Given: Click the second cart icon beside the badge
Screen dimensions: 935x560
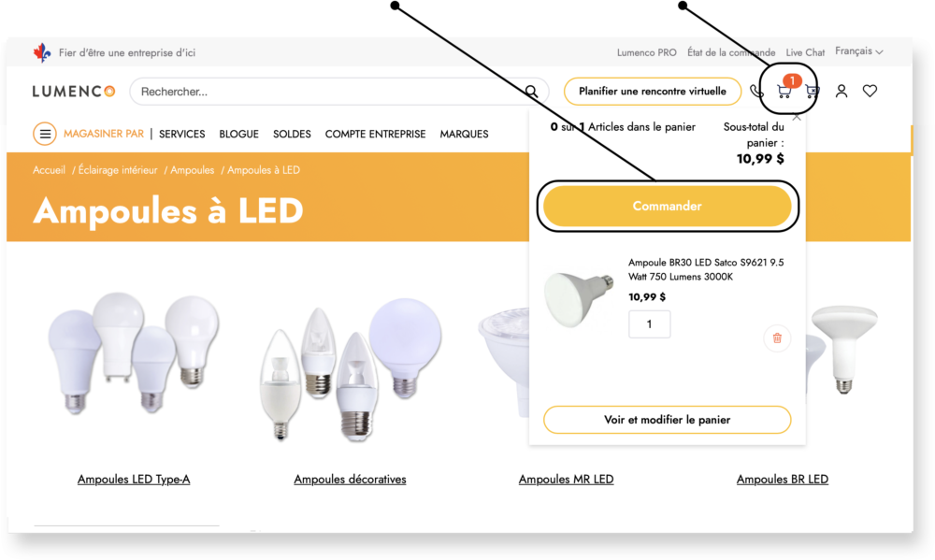Looking at the screenshot, I should click(812, 92).
